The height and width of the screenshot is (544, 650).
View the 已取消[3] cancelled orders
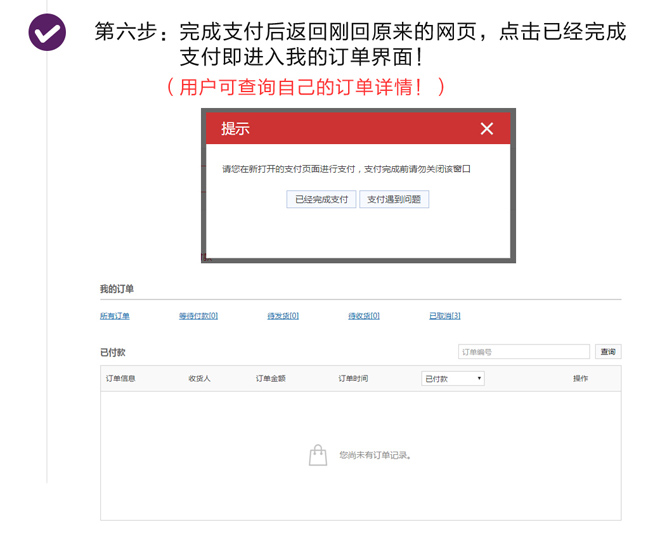tap(444, 316)
